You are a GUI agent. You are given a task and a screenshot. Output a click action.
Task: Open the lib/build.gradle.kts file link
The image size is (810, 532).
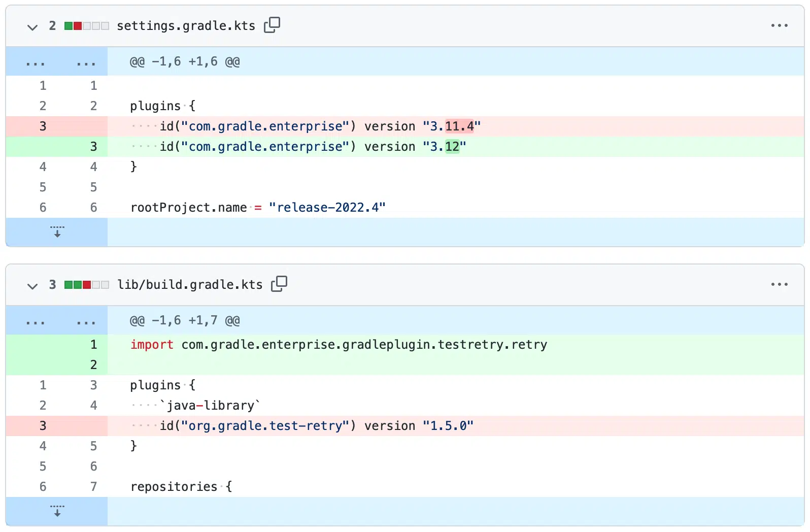(x=190, y=285)
